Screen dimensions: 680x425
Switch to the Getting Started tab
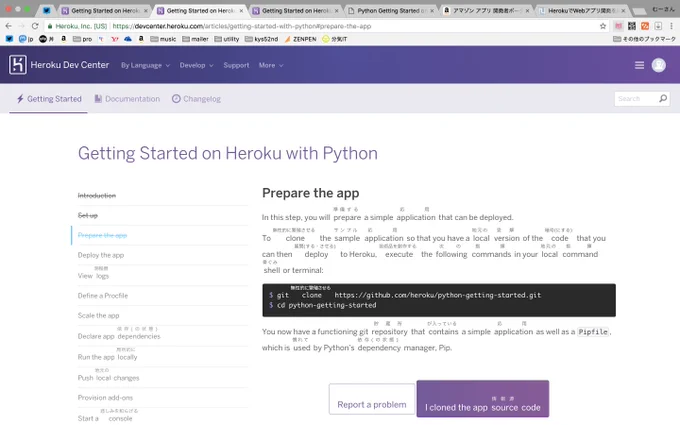coord(49,99)
